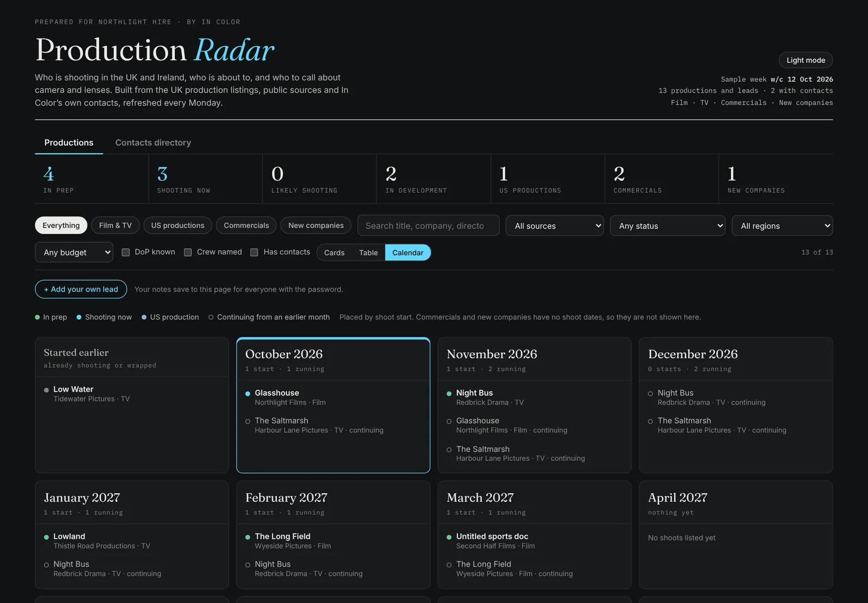Switch to Table view
Viewport: 868px width, 603px height.
368,252
